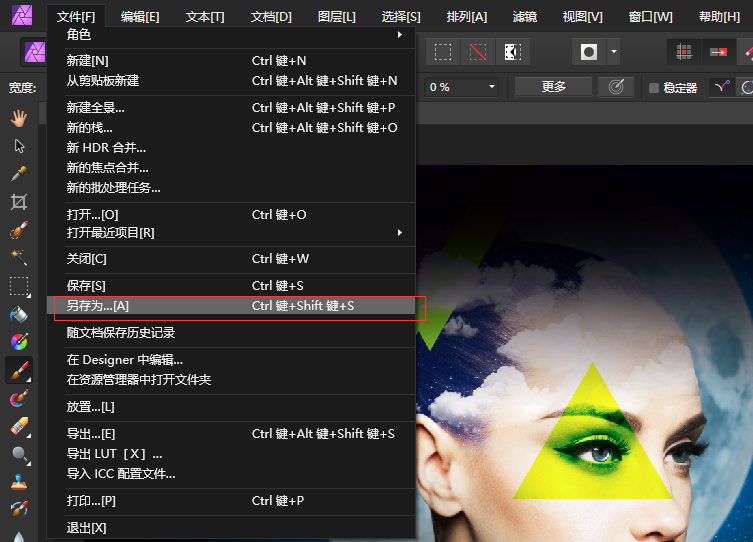Screen dimensions: 753x542
Task: Select the Move (arrow) tool
Action: point(19,146)
